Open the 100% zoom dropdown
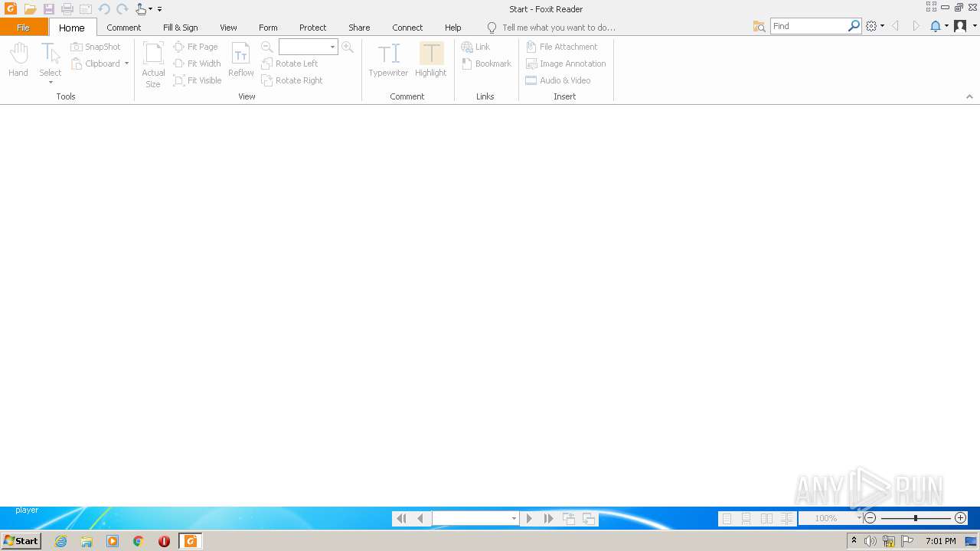980x551 pixels. point(859,519)
